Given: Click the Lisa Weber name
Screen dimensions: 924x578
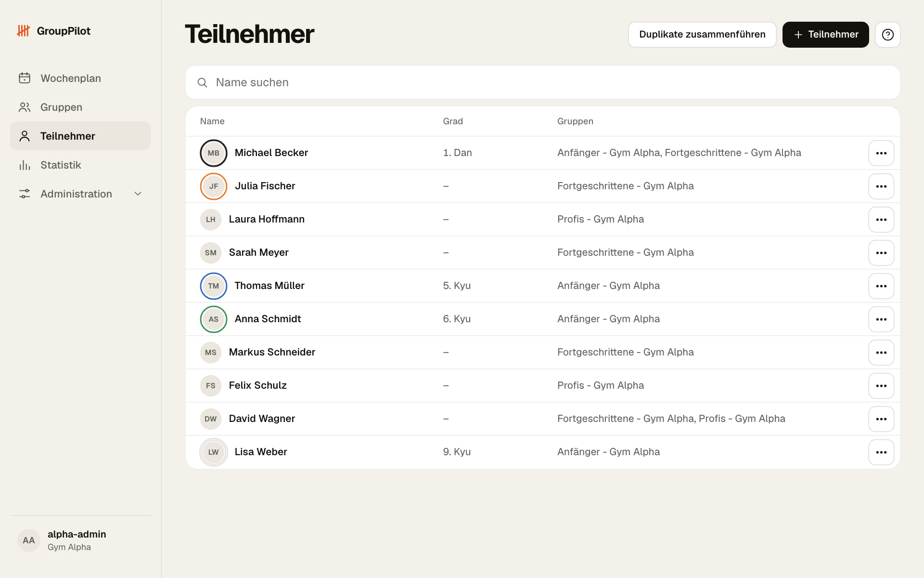Looking at the screenshot, I should 261,452.
